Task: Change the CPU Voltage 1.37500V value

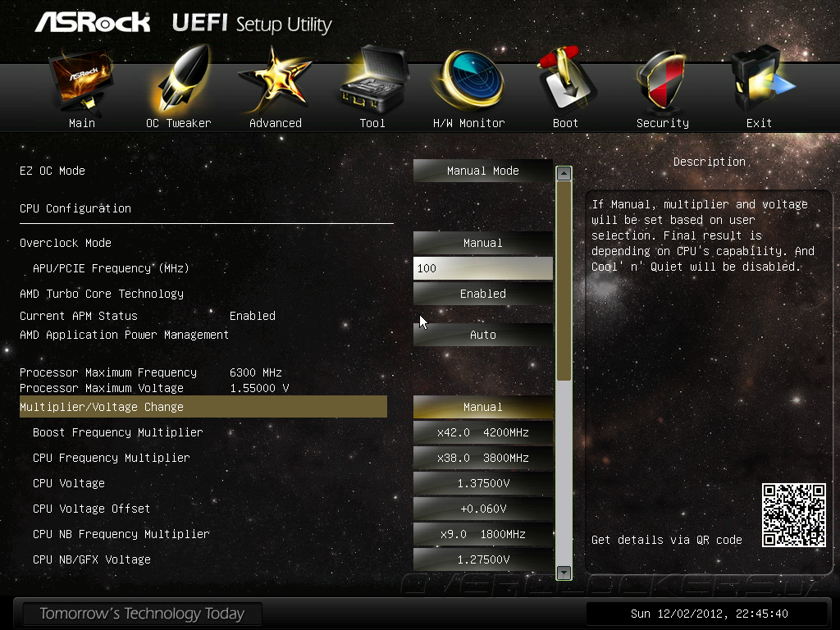Action: click(482, 482)
